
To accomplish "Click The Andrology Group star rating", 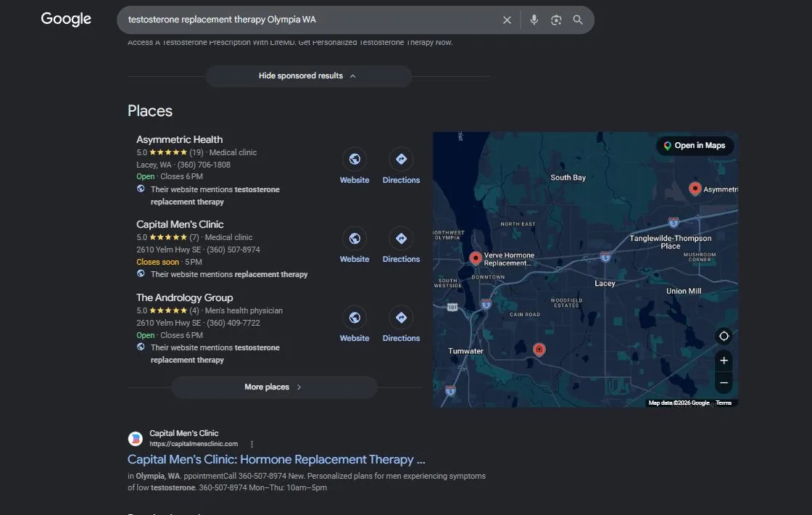I will pos(167,311).
